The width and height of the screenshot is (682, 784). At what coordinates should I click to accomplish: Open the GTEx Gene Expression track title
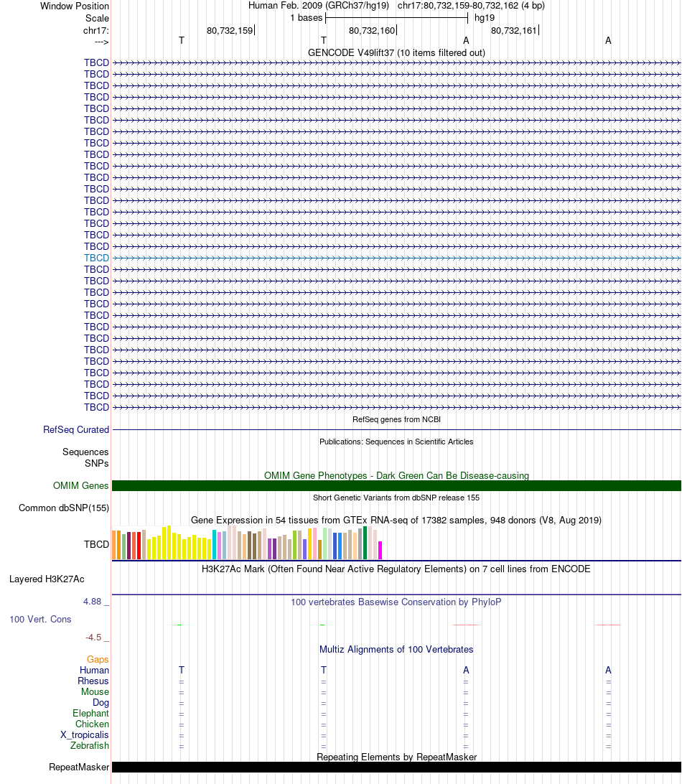396,520
